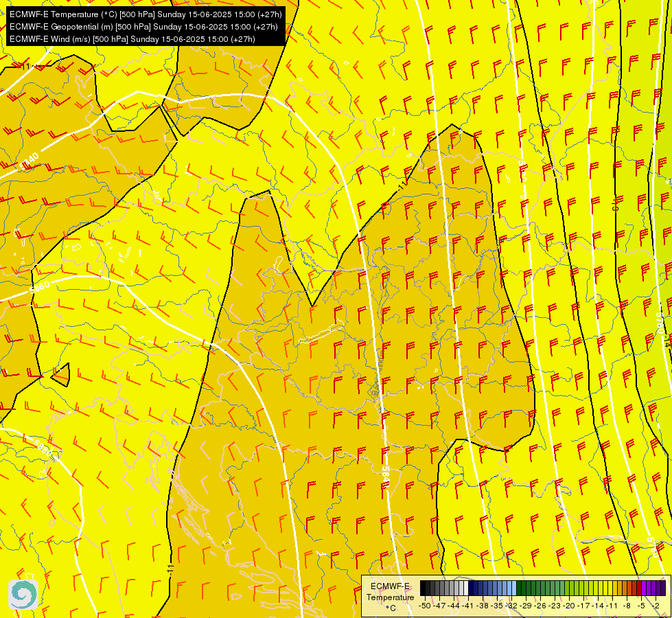Click the -26 legend scale label
The height and width of the screenshot is (618, 672).
pyautogui.click(x=540, y=606)
